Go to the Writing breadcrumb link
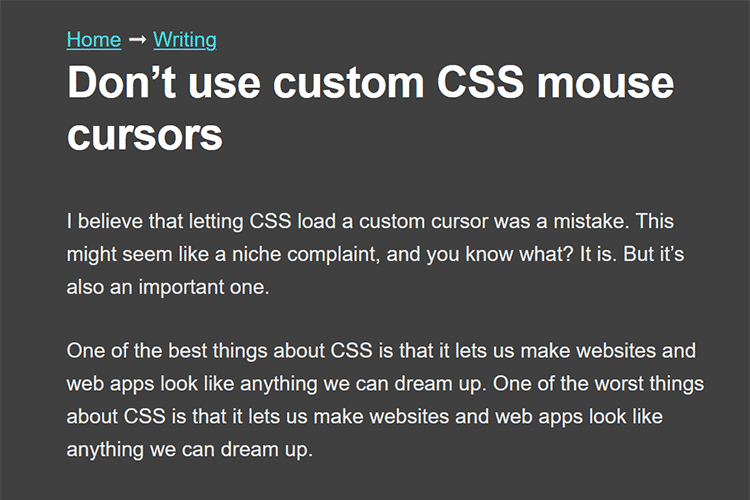The height and width of the screenshot is (500, 750). [x=185, y=40]
